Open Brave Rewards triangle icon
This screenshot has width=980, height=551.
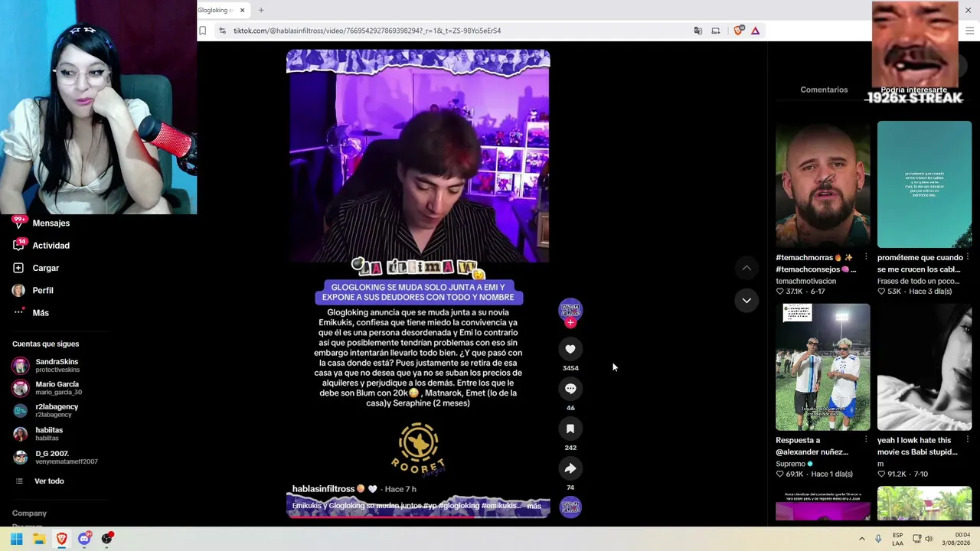click(x=755, y=31)
